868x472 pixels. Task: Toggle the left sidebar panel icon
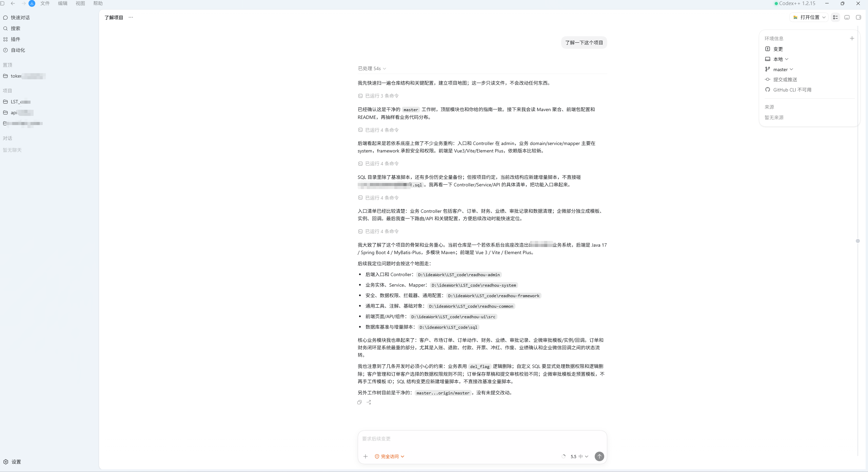click(x=2, y=3)
